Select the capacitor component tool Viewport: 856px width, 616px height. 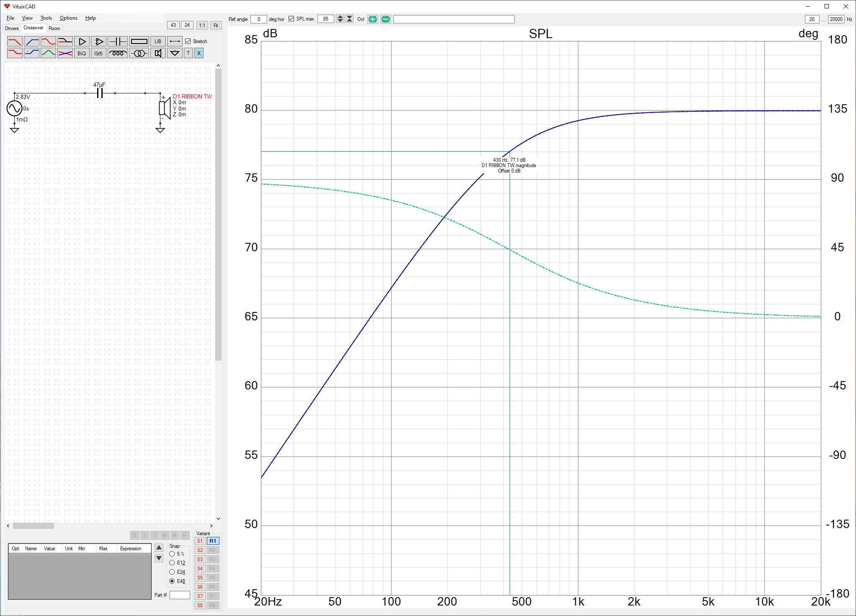coord(118,41)
